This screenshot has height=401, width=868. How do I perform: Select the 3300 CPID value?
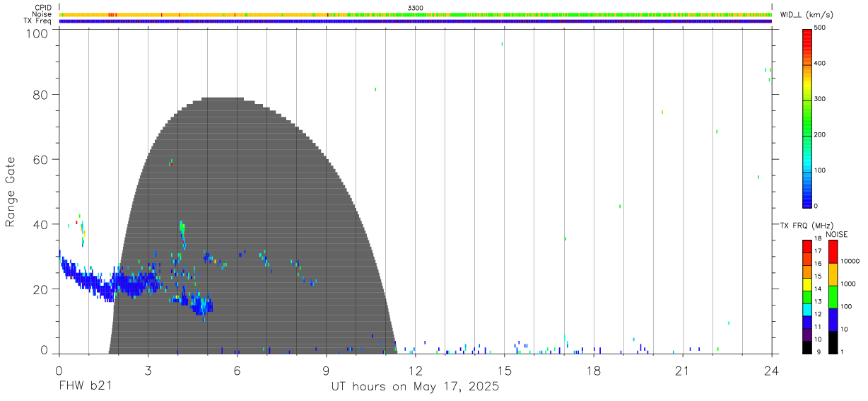click(x=416, y=8)
